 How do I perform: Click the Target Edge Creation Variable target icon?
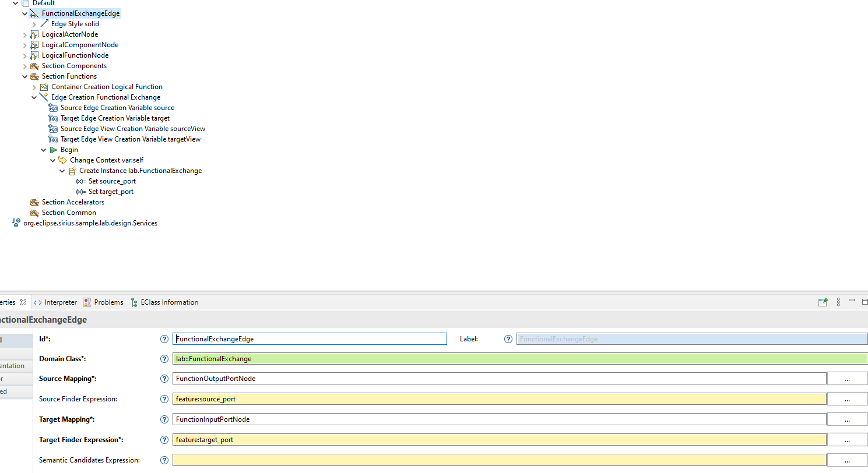(x=54, y=118)
